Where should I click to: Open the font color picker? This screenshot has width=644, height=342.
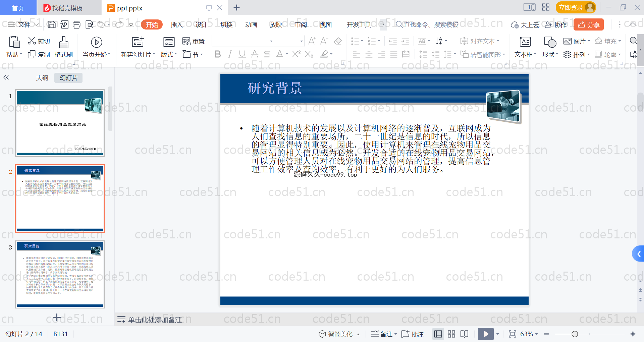point(287,54)
